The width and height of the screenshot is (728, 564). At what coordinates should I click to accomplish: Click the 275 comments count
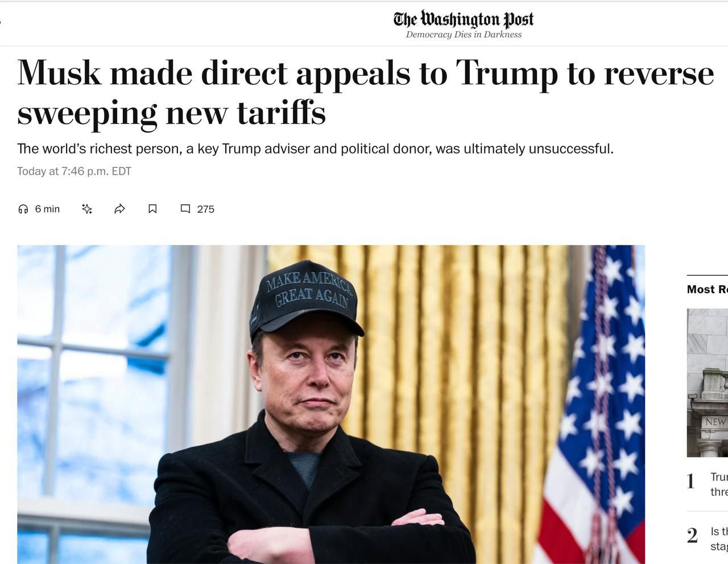tap(205, 209)
